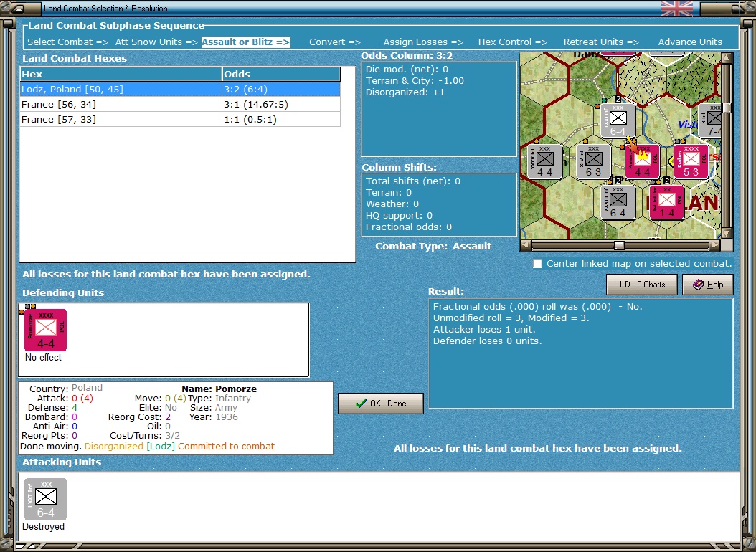Click the 1:1 (0.5:1) odds cell
756x552 pixels.
281,120
